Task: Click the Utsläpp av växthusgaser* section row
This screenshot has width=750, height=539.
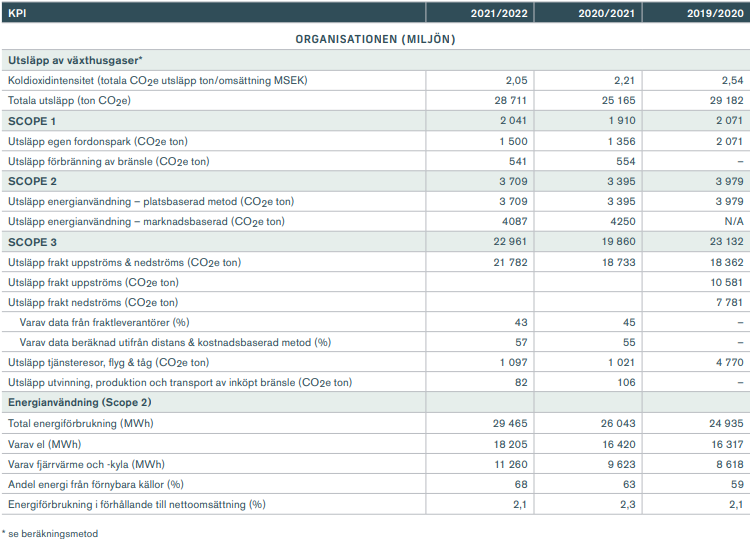Action: (375, 60)
